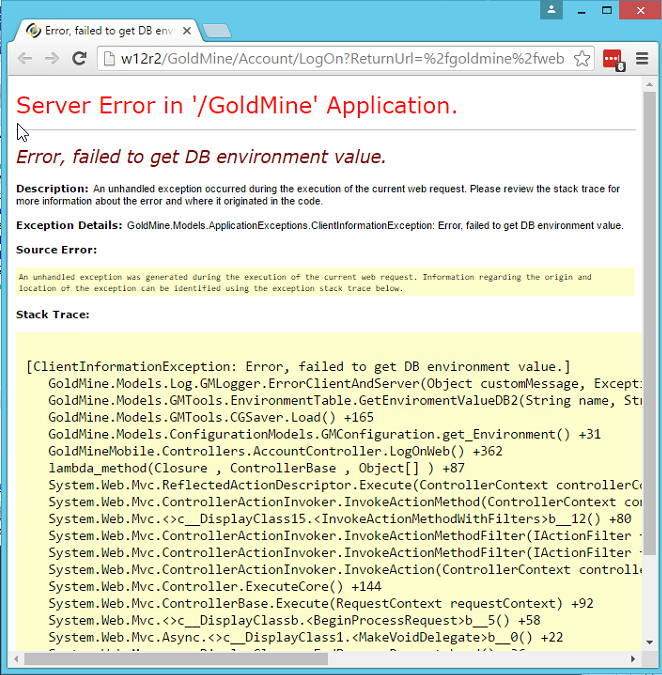Click the browser Back arrow button
Viewport: 662px width, 675px height.
click(24, 59)
